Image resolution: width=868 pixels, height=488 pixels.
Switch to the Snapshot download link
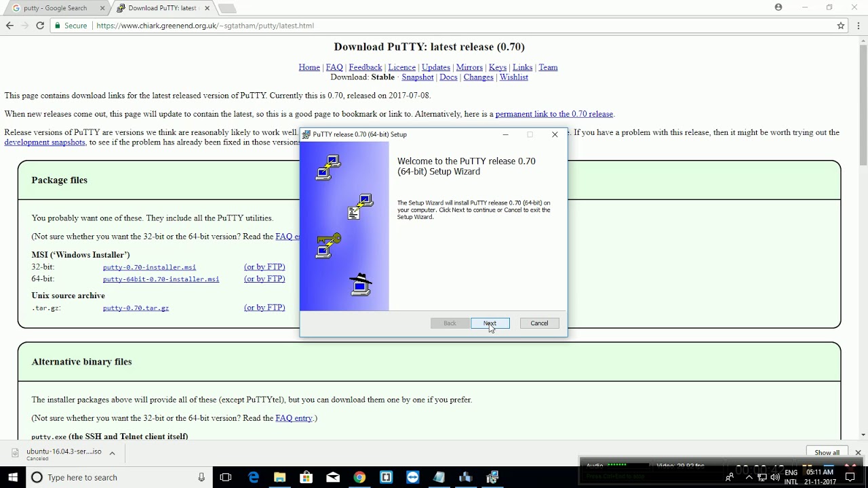[417, 77]
